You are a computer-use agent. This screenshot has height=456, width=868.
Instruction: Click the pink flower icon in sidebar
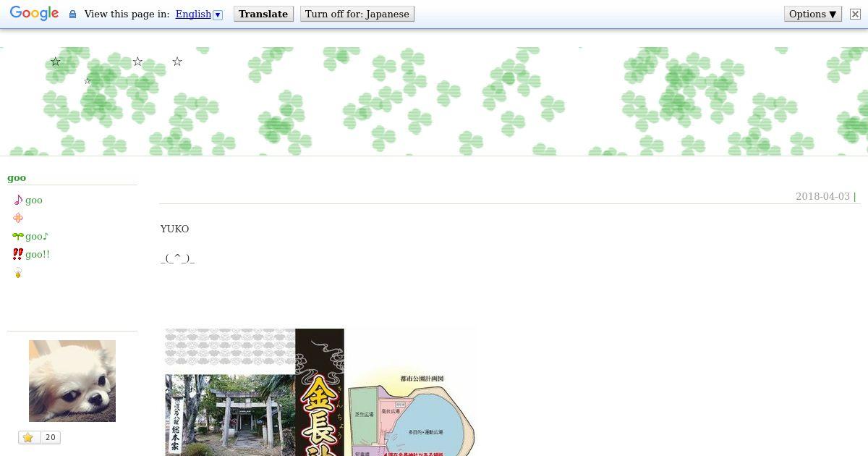(18, 218)
